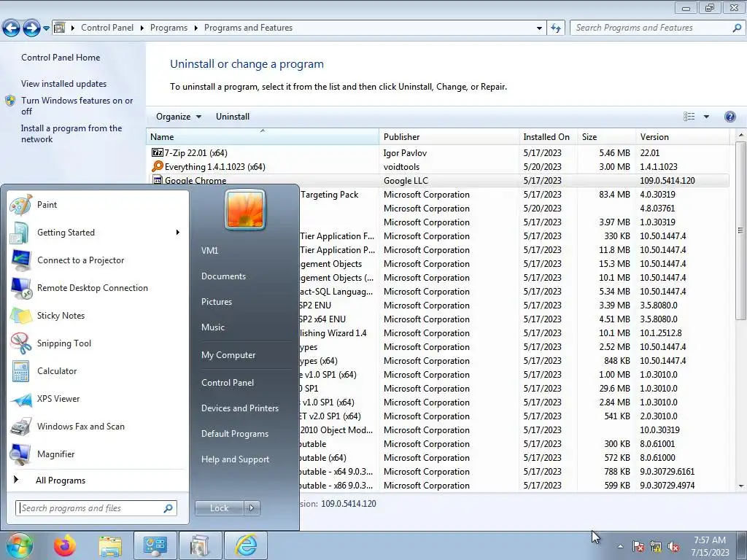
Task: Click the Windows Start orb
Action: coord(19,545)
